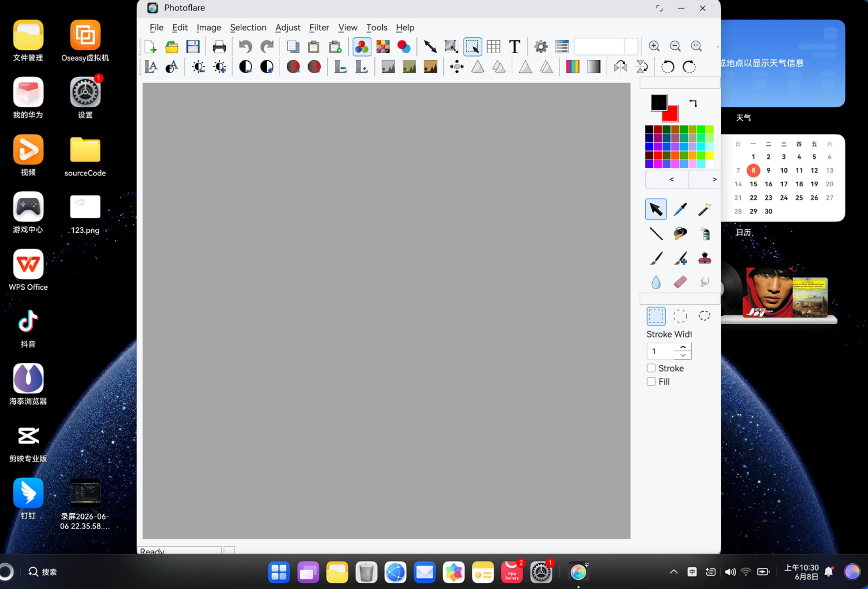868x589 pixels.
Task: Undo the last action
Action: (245, 47)
